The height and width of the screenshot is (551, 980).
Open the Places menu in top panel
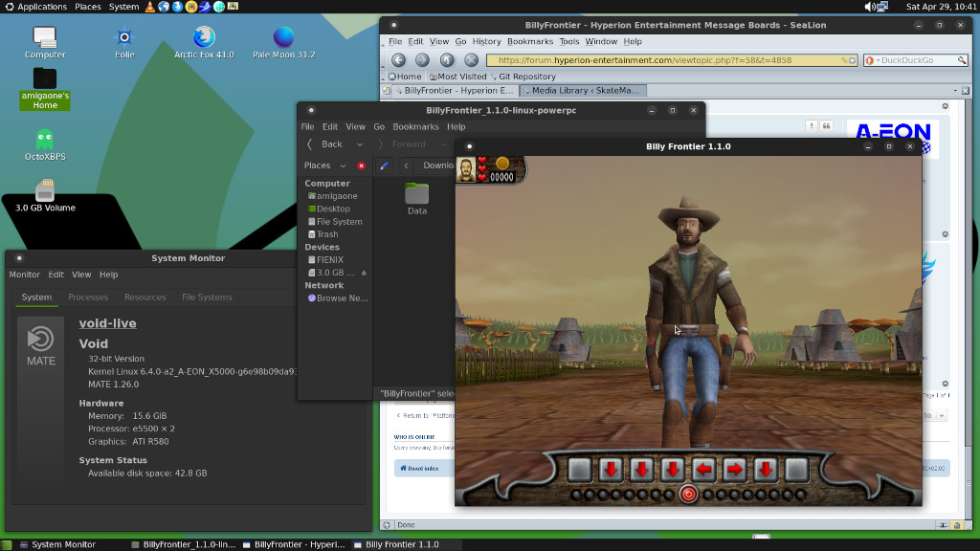pyautogui.click(x=87, y=7)
